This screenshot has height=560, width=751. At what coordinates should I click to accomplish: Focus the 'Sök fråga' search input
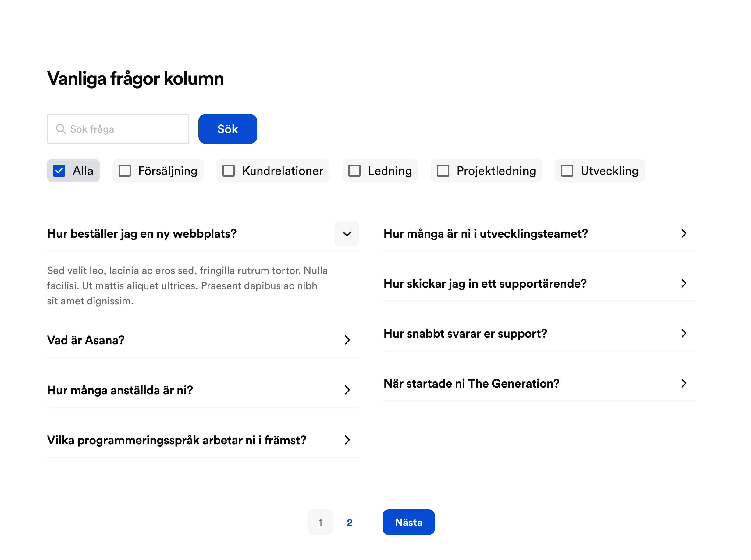pos(118,129)
